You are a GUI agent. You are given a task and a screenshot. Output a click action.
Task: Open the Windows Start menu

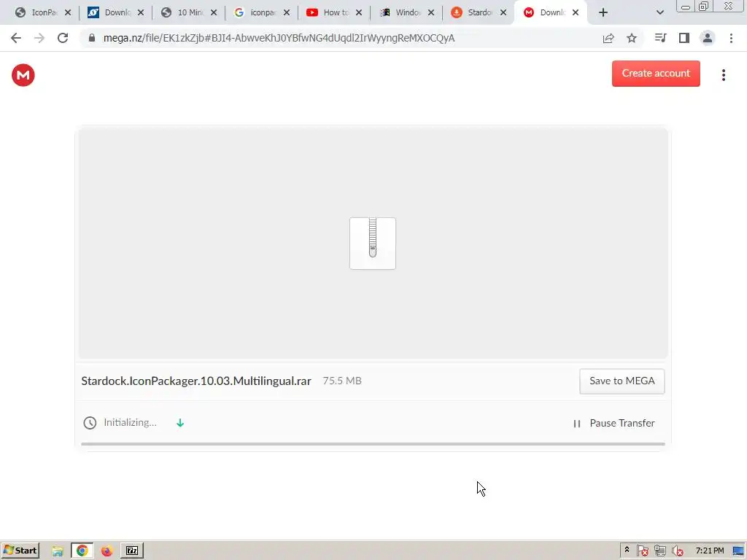[20, 551]
